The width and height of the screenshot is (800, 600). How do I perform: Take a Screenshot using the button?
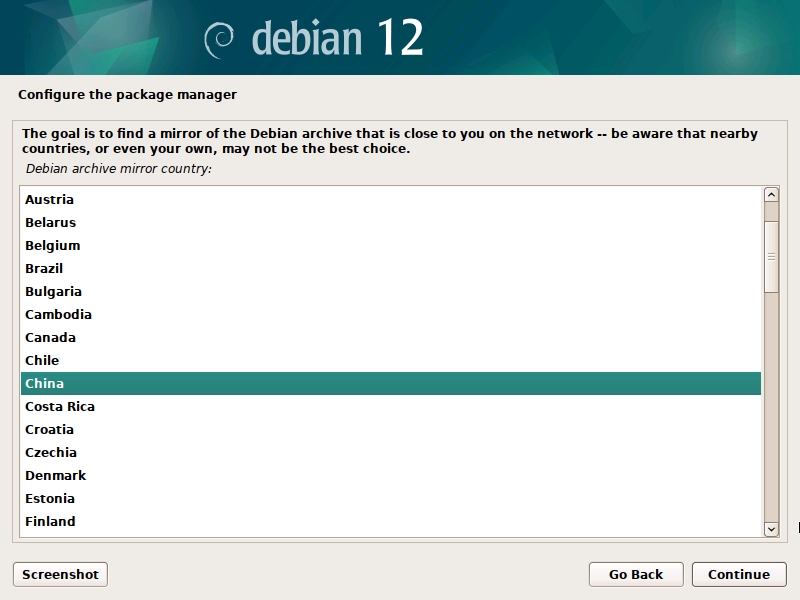60,574
